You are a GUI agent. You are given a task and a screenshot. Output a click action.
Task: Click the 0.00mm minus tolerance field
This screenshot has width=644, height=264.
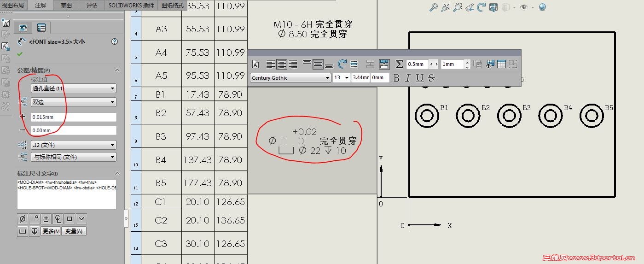coord(73,130)
